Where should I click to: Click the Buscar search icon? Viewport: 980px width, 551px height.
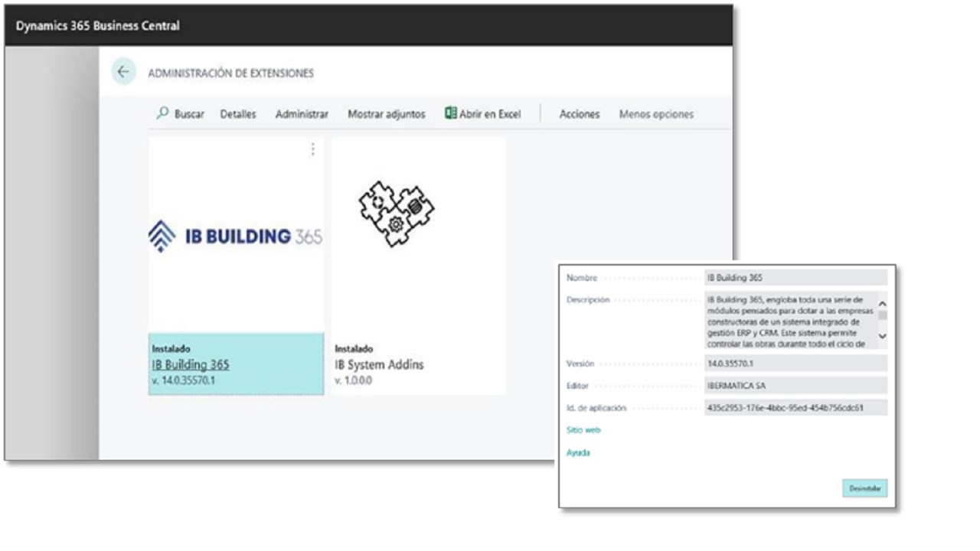click(x=162, y=113)
